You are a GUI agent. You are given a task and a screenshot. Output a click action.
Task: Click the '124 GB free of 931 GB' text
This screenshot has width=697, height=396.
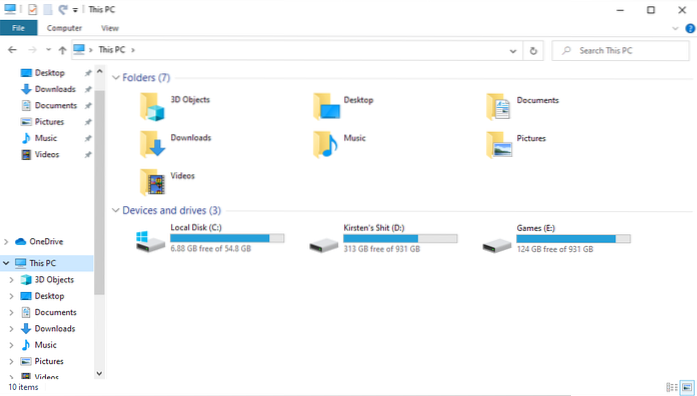pos(555,249)
